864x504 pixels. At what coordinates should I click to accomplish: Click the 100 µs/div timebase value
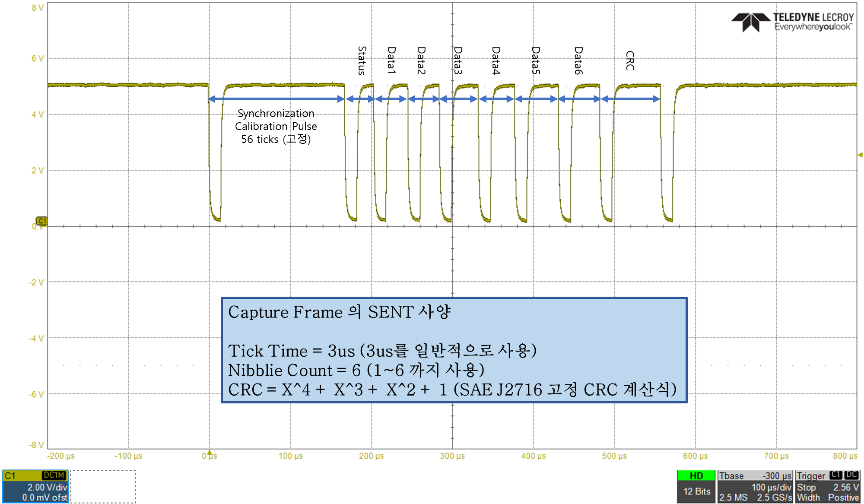[x=772, y=487]
